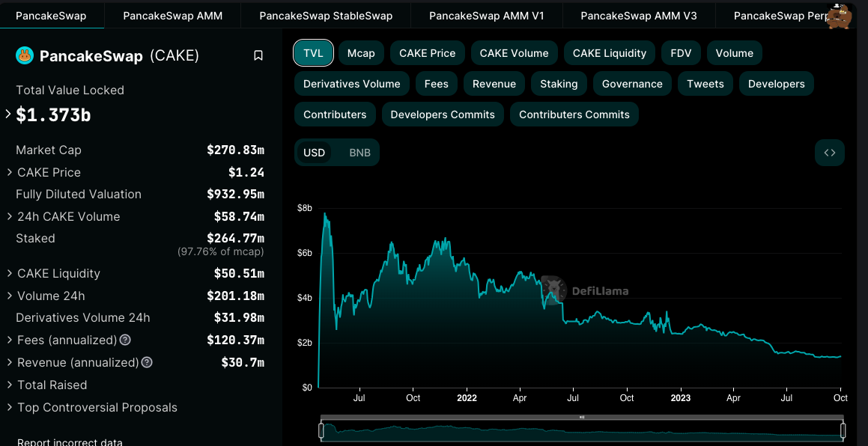Screen dimensions: 868x446
Task: Click Report incorrect data link
Action: click(x=70, y=442)
